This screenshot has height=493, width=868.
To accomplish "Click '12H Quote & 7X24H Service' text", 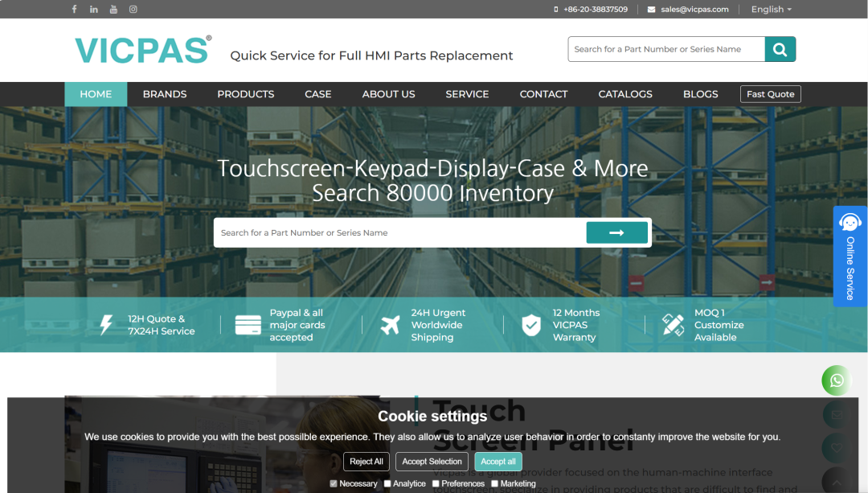I will pos(161,325).
